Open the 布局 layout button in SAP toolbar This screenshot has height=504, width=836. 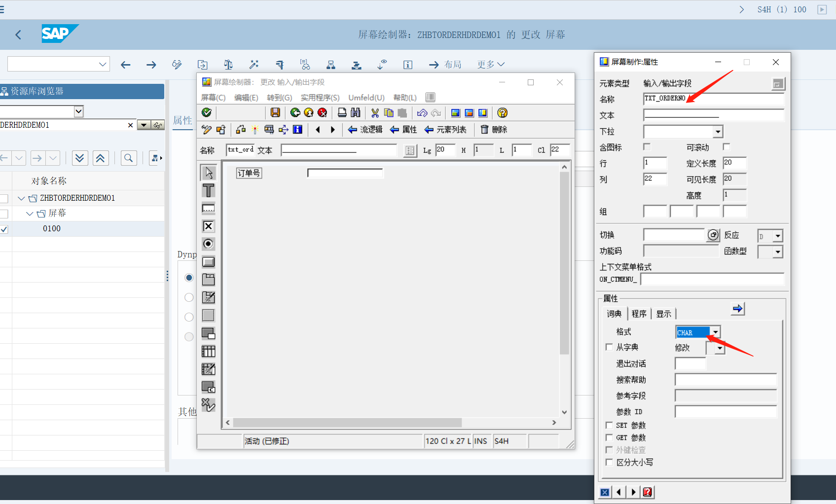pyautogui.click(x=445, y=65)
